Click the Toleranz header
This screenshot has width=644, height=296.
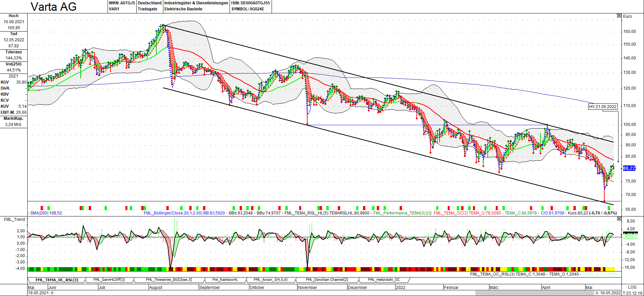[13, 52]
